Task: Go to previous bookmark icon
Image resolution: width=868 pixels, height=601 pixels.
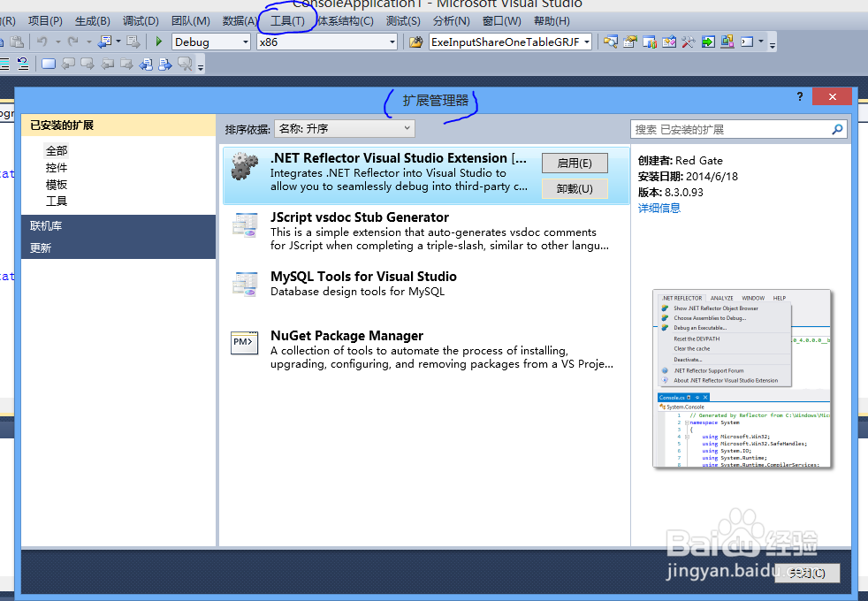Action: tap(68, 65)
